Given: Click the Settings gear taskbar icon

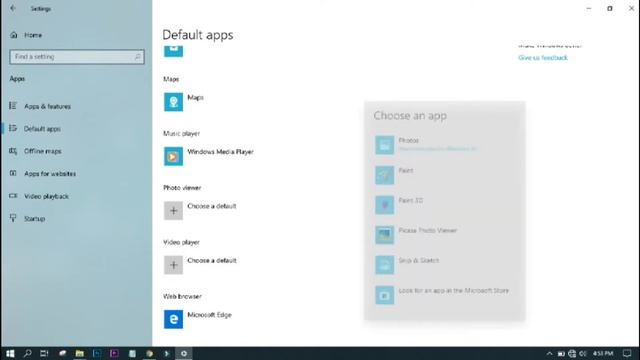Looking at the screenshot, I should (184, 353).
